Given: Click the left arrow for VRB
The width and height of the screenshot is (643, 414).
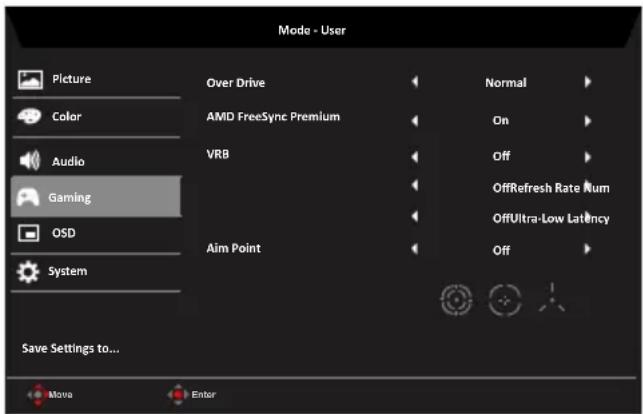Looking at the screenshot, I should tap(415, 157).
